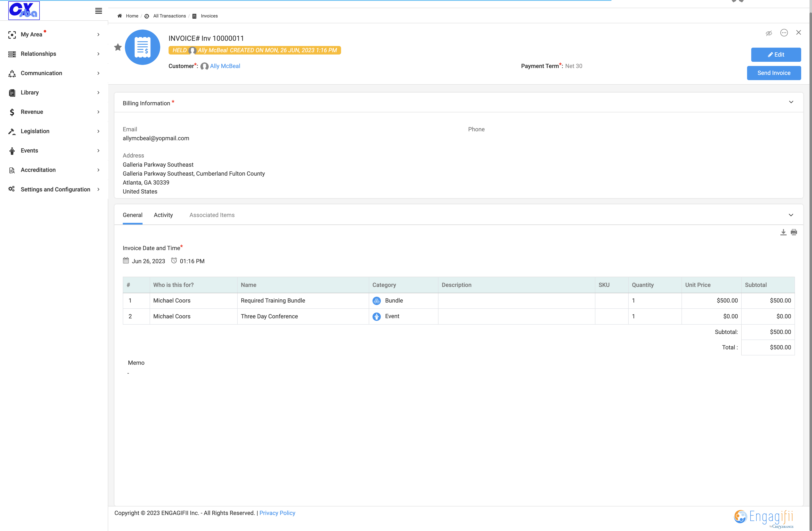812x531 pixels.
Task: Go to Home breadcrumb link
Action: tap(132, 16)
